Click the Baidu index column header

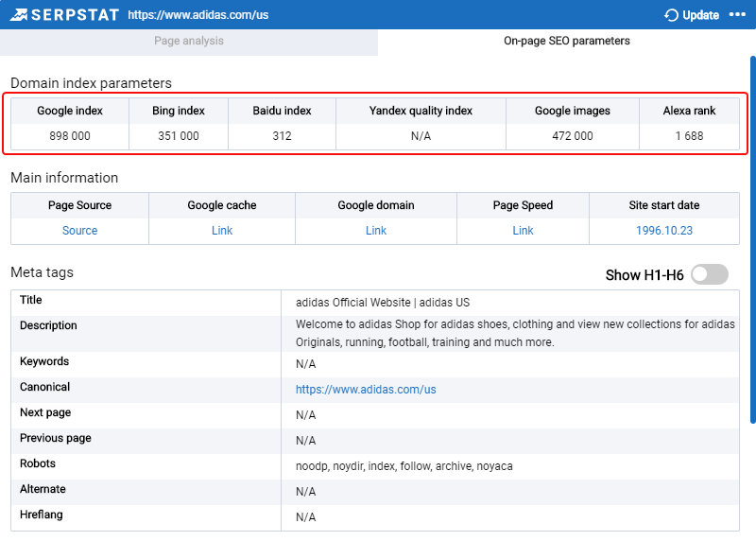click(282, 111)
